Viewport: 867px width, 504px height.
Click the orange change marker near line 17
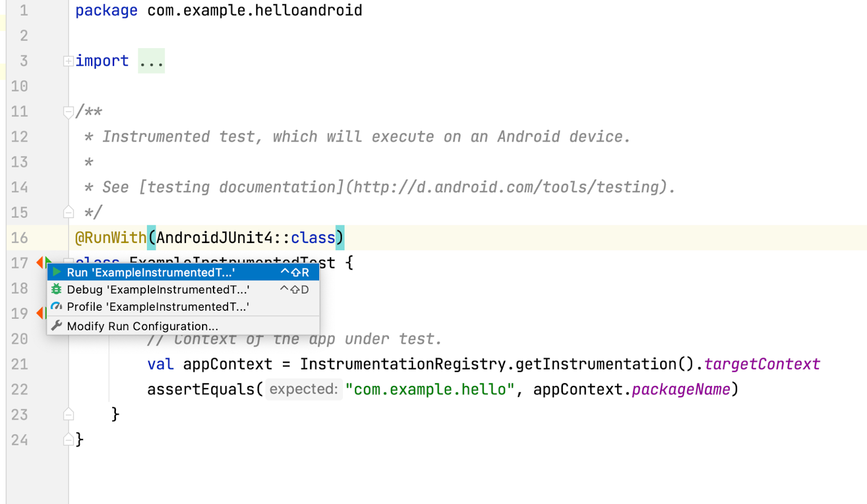click(39, 263)
